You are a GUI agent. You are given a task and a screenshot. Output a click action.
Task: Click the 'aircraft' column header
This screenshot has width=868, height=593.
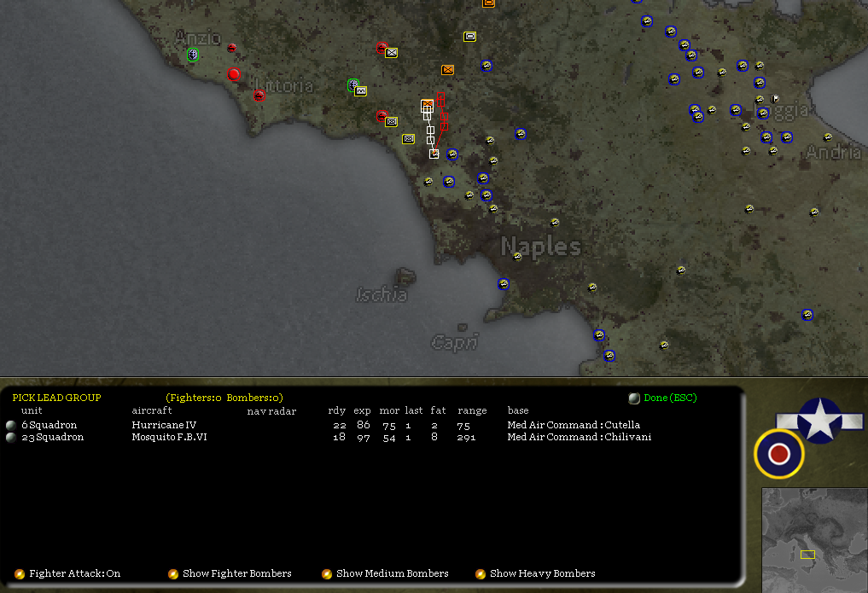pos(152,410)
